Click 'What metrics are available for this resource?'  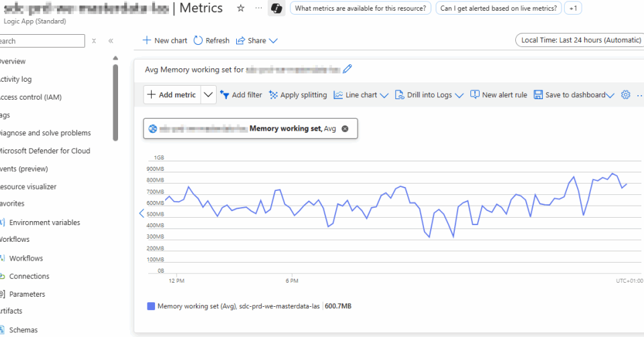click(361, 8)
